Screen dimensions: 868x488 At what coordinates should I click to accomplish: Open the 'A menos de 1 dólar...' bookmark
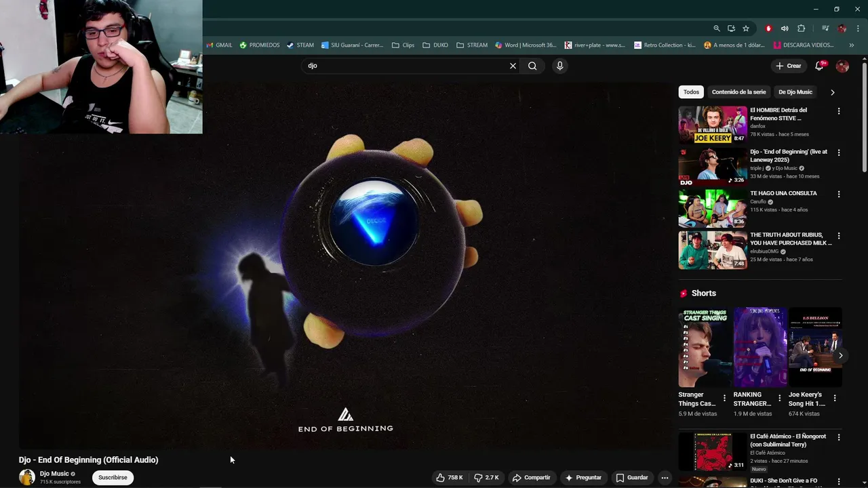[x=734, y=45]
